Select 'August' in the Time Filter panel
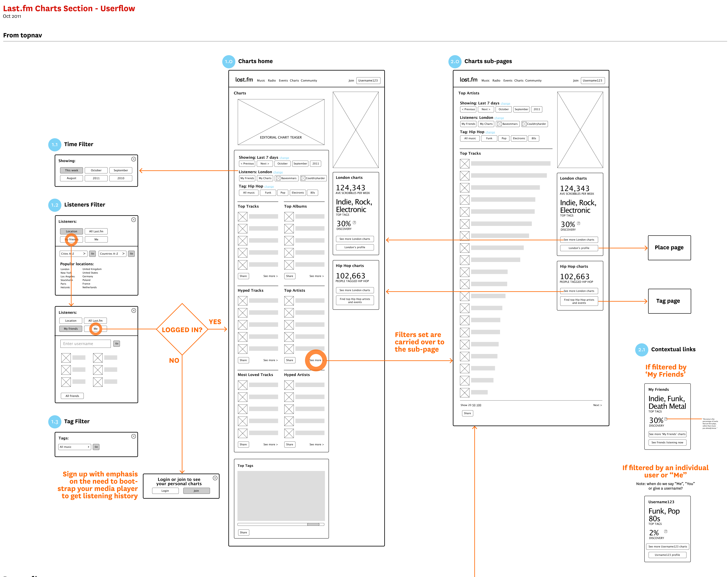The image size is (728, 577). 72,178
